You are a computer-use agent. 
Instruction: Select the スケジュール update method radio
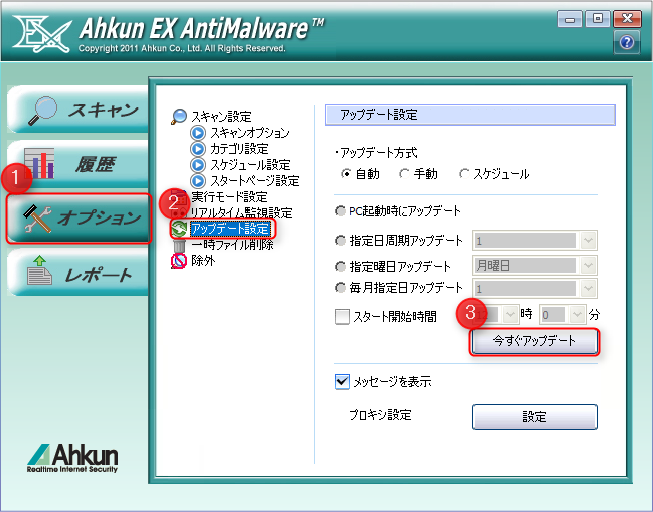tap(464, 174)
